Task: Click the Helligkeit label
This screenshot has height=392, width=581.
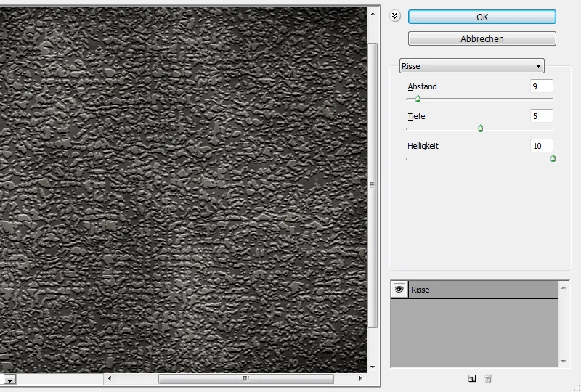Action: (x=423, y=146)
